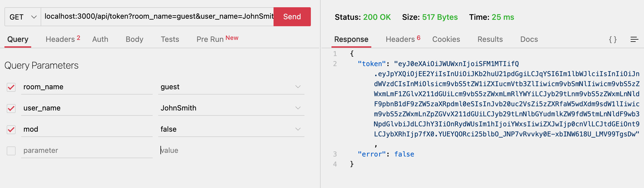Switch to the response Headers tab
This screenshot has height=188, width=644.
pyautogui.click(x=400, y=39)
